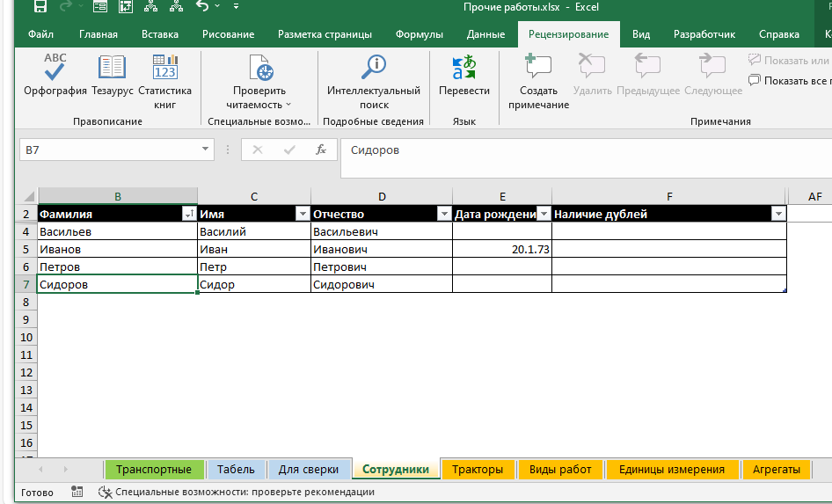Run the Орфография spell check
The image size is (832, 504).
tap(55, 74)
